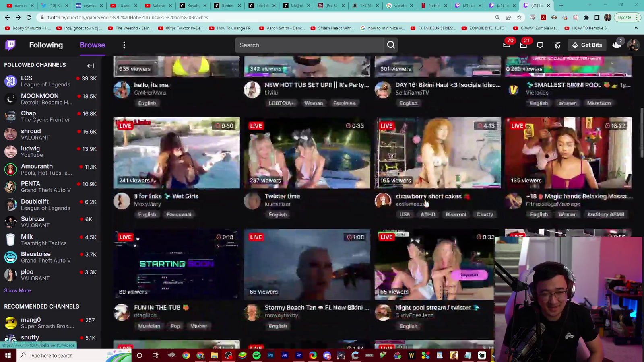Switch to the Netflix browser tab
The image size is (644, 362).
tap(434, 6)
